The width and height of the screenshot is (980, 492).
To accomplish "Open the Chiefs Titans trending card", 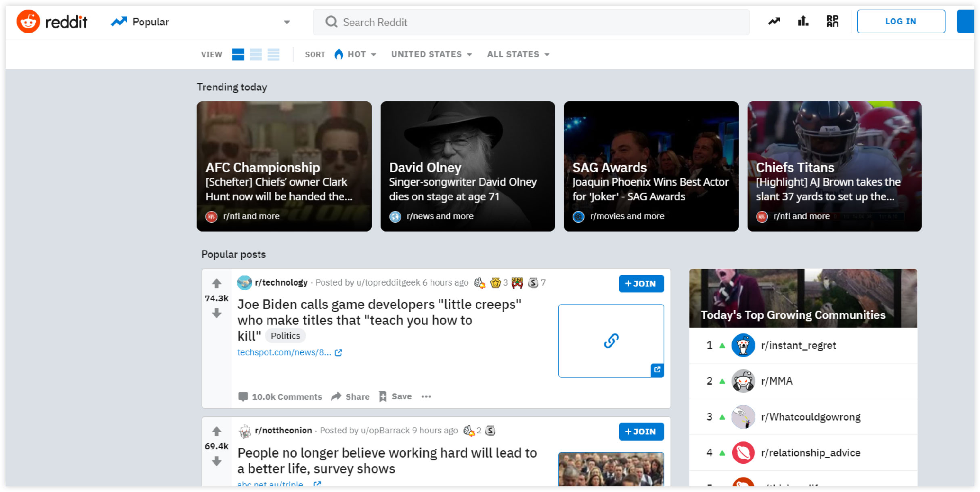I will (x=834, y=166).
